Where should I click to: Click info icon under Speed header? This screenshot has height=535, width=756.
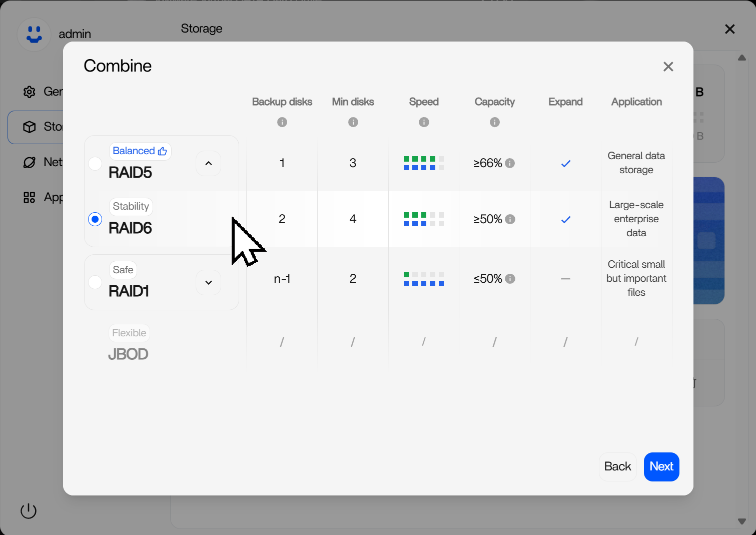424,122
